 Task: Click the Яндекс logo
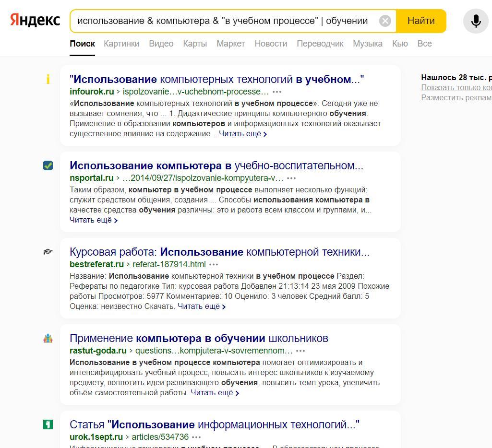tap(35, 20)
